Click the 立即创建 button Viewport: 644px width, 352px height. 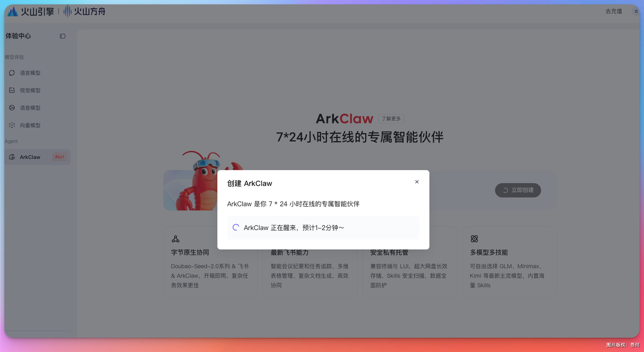518,190
